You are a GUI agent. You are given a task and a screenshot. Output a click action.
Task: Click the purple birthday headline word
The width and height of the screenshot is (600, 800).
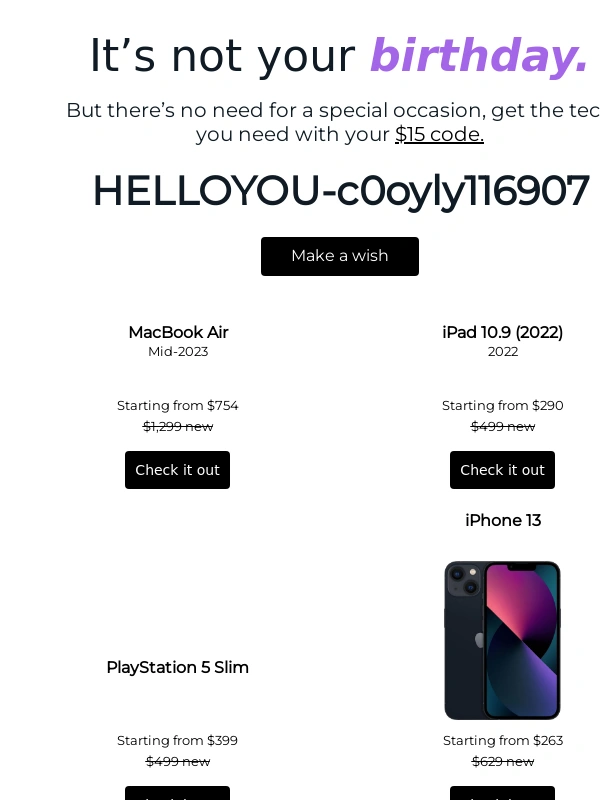click(479, 56)
